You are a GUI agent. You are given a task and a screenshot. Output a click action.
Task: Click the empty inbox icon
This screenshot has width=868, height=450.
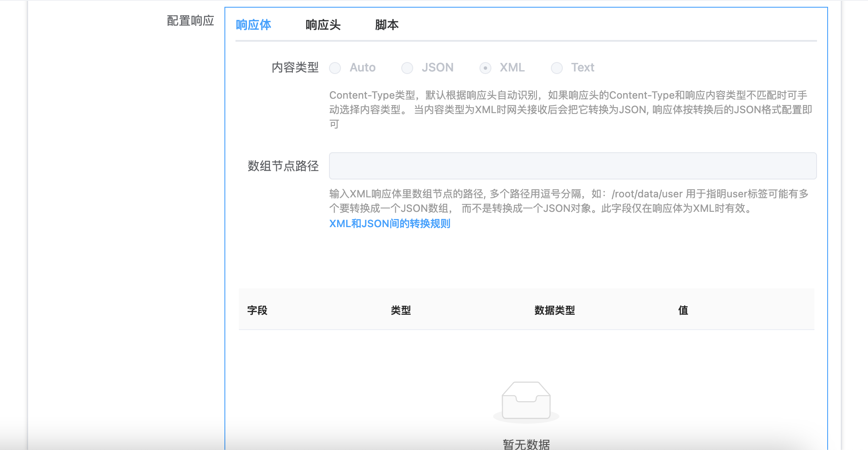tap(526, 402)
